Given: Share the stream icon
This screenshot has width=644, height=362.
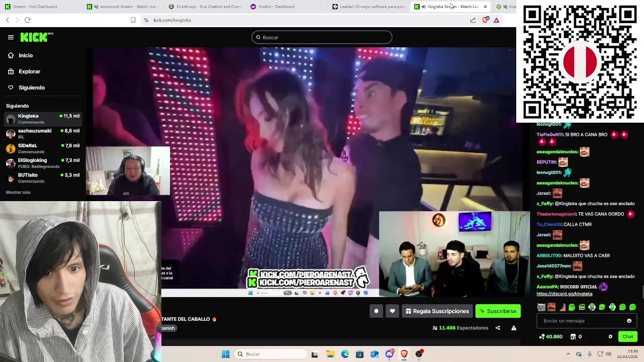Looking at the screenshot, I should [x=498, y=328].
